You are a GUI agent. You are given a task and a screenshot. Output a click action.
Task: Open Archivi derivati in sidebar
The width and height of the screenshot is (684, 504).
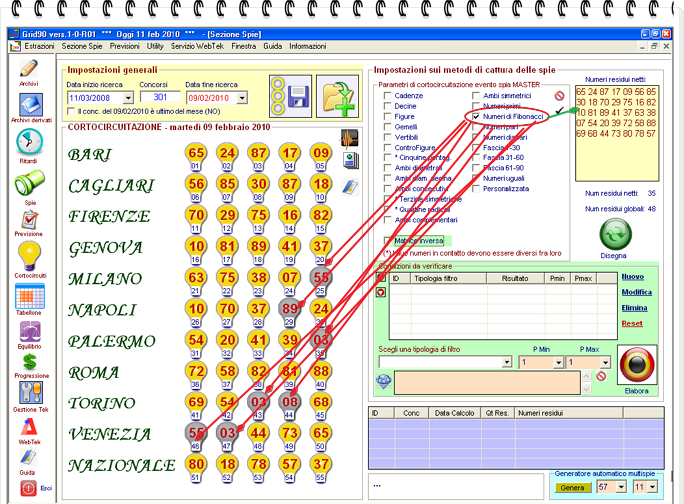tap(31, 105)
